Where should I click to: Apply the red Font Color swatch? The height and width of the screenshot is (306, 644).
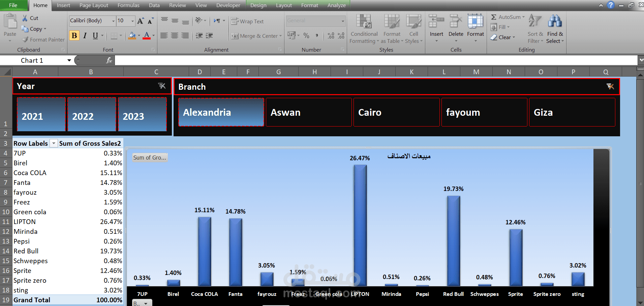coord(147,35)
